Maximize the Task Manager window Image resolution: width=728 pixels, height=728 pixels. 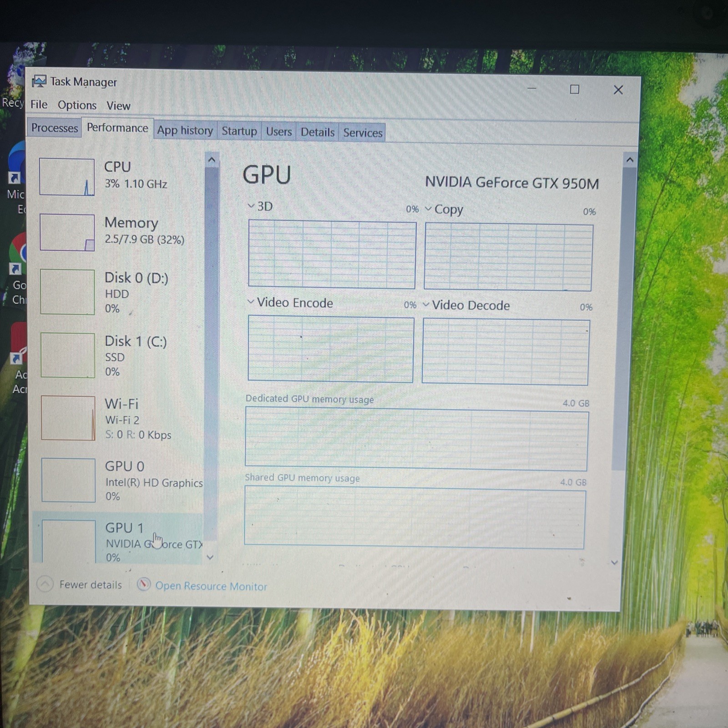coord(574,89)
